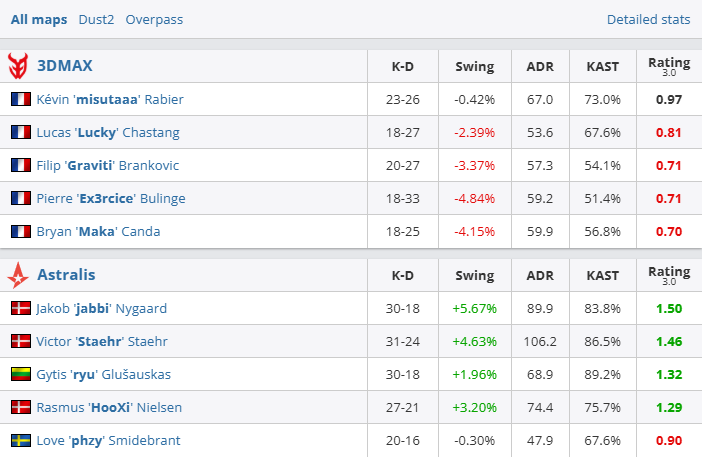
Task: Click the French flag beside Maka
Action: [20, 231]
